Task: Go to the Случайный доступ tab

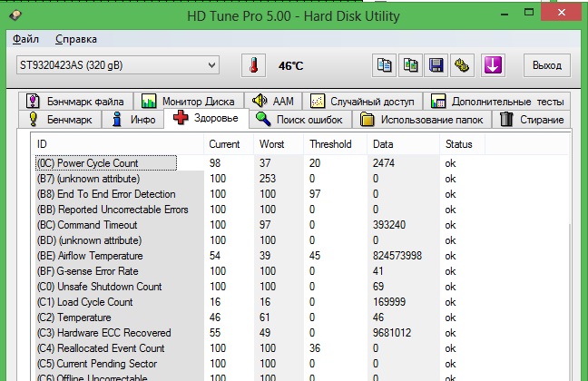Action: [x=361, y=102]
